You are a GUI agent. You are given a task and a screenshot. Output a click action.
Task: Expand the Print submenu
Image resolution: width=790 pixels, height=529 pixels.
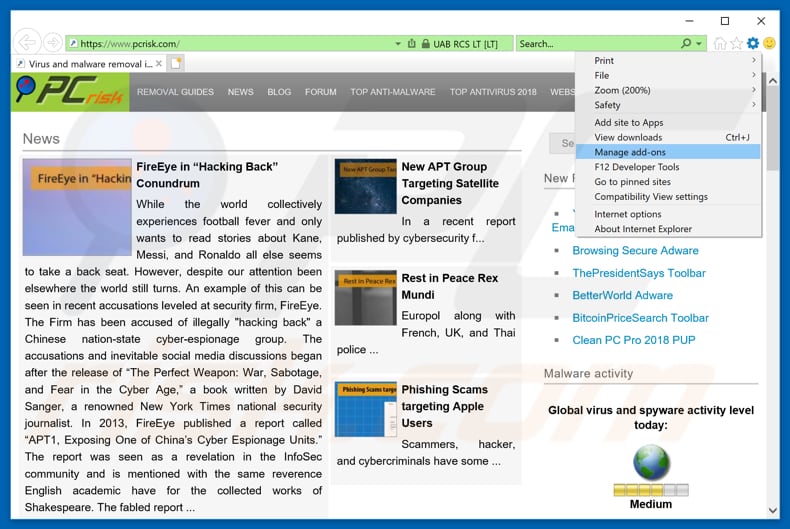[668, 60]
